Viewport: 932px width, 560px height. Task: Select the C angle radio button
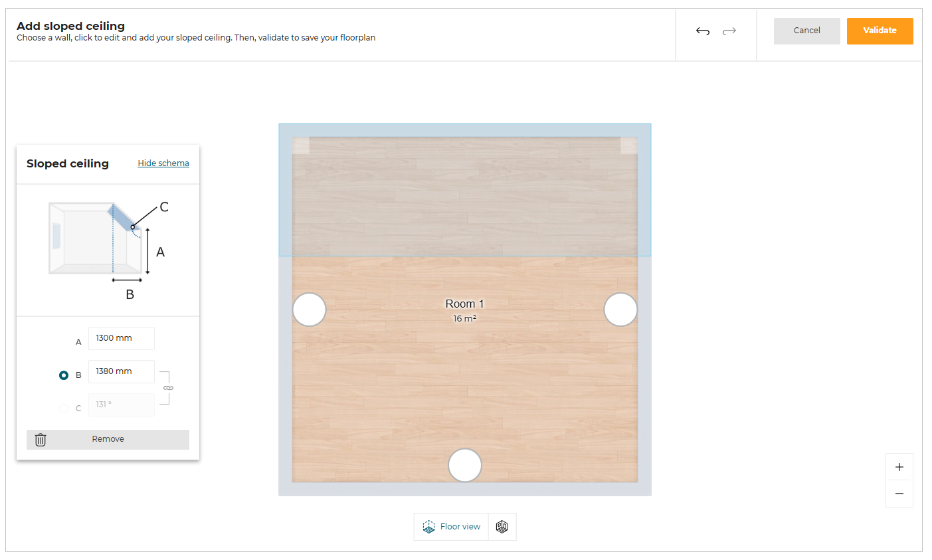[x=64, y=409]
